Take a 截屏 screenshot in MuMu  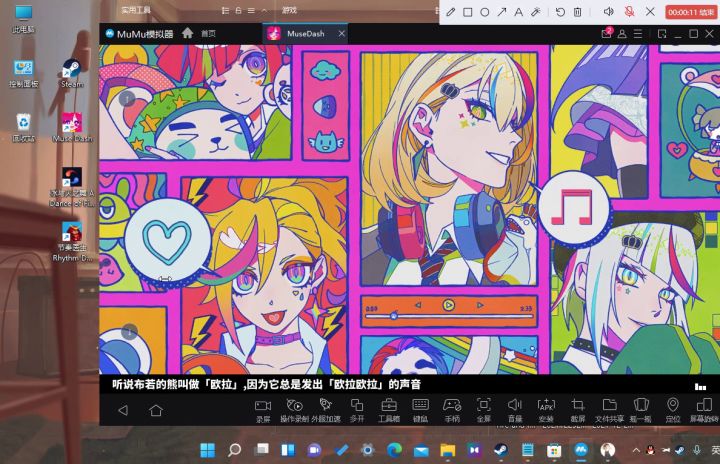pyautogui.click(x=578, y=410)
